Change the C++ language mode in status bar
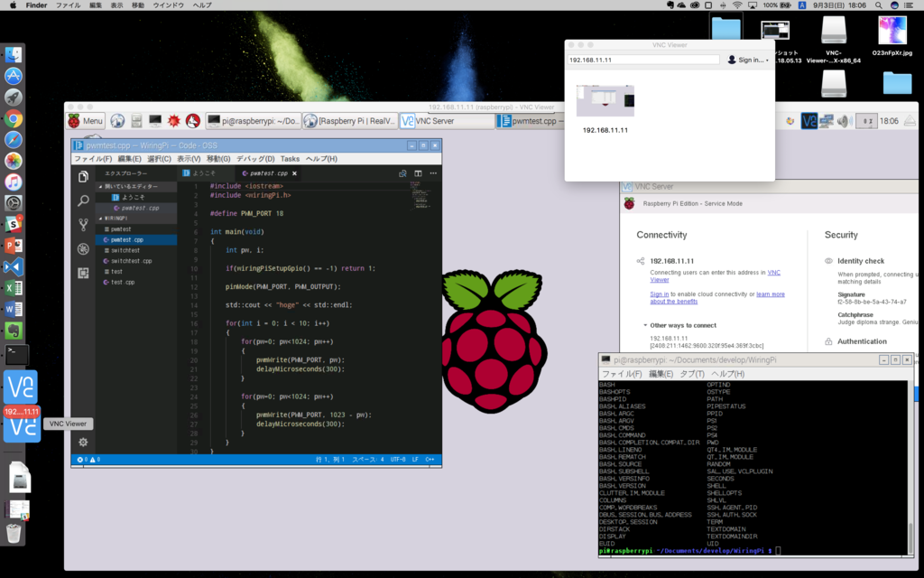 [430, 460]
